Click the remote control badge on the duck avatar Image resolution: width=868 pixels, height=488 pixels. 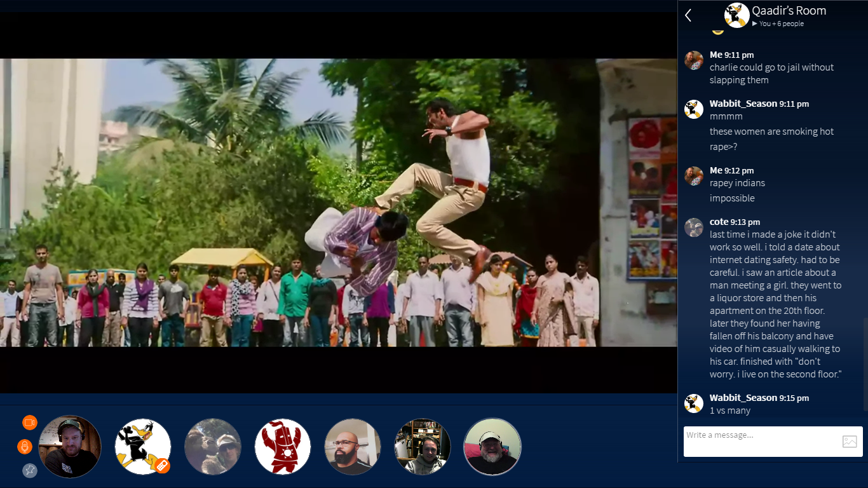coord(163,466)
